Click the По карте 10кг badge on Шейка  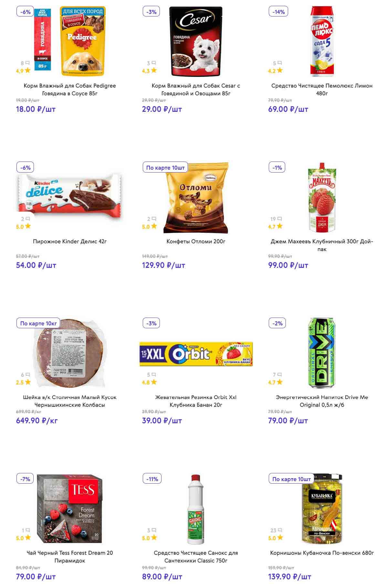pyautogui.click(x=38, y=323)
